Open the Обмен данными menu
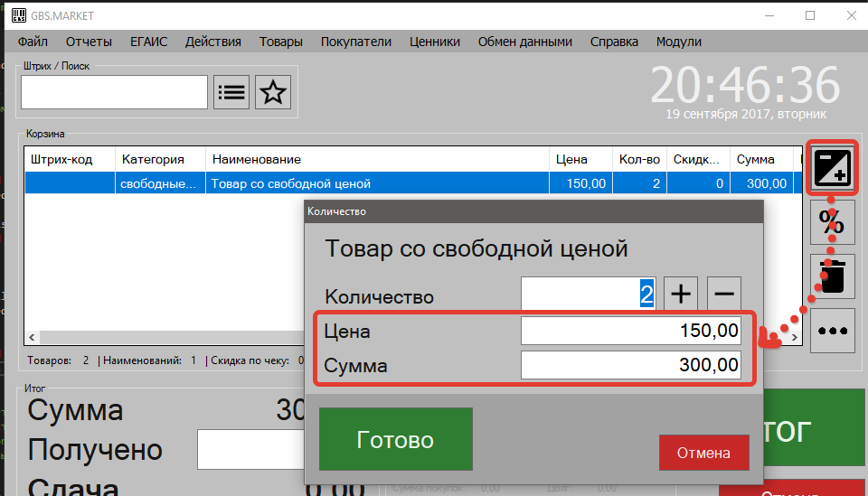This screenshot has width=868, height=496. coord(524,42)
